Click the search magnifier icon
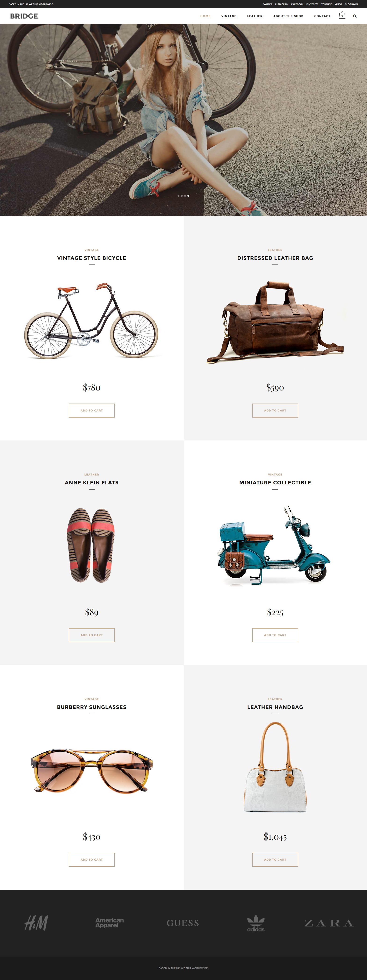The height and width of the screenshot is (980, 367). pyautogui.click(x=355, y=16)
